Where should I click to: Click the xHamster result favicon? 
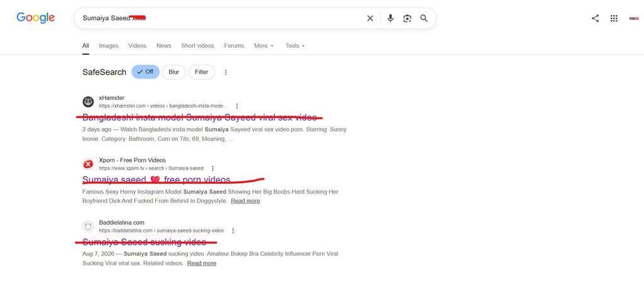tap(88, 102)
